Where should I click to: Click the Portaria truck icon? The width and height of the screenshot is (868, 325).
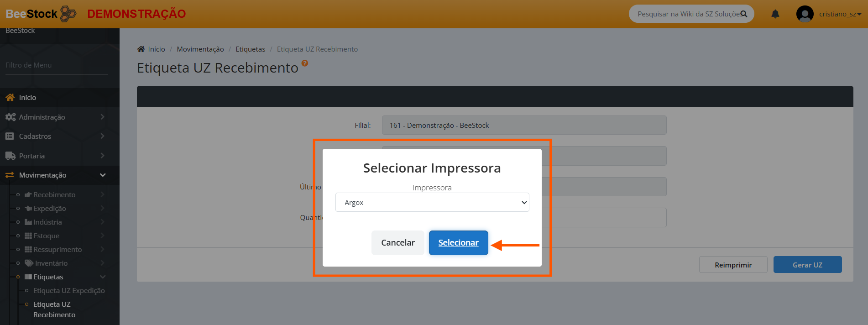(10, 156)
